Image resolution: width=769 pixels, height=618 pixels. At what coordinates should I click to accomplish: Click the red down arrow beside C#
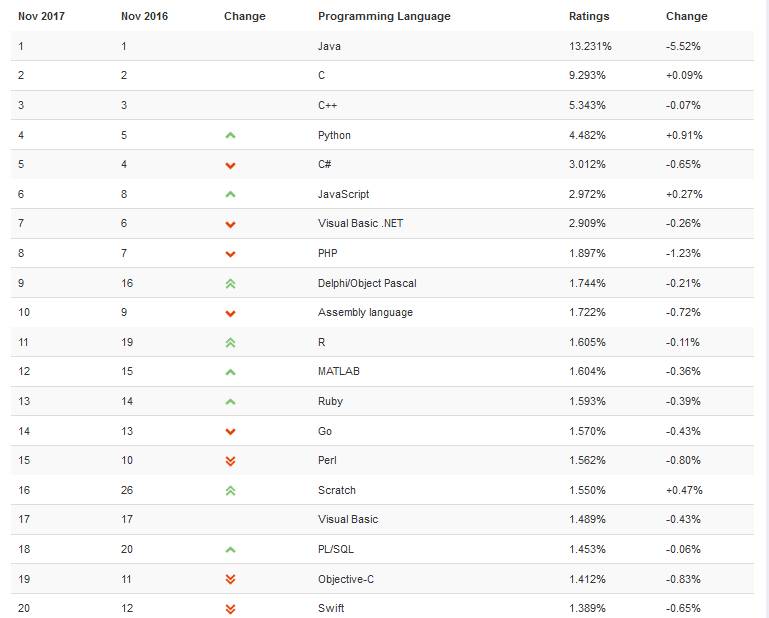coord(230,165)
